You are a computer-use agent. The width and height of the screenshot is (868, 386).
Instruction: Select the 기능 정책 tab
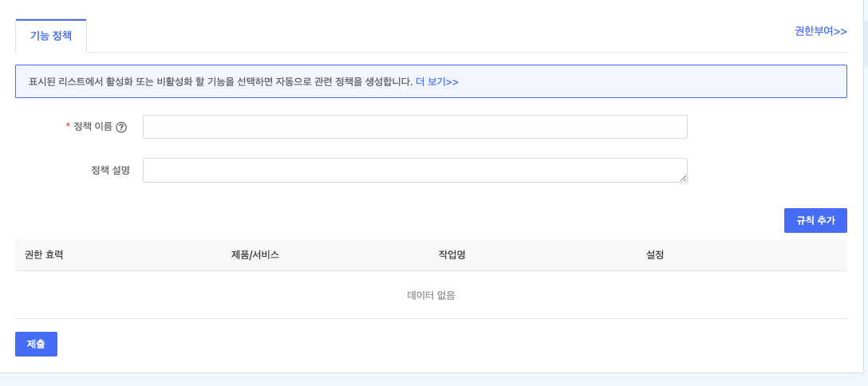tap(51, 36)
